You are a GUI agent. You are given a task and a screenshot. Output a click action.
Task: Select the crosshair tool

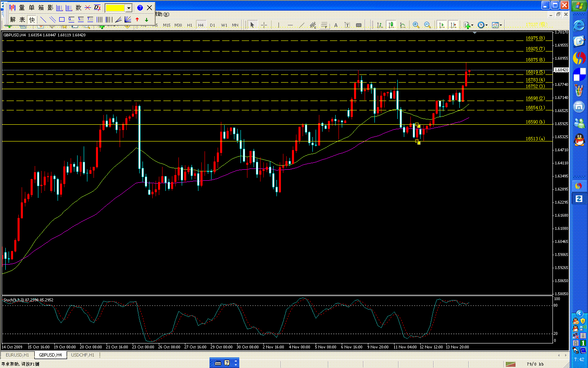pyautogui.click(x=264, y=25)
